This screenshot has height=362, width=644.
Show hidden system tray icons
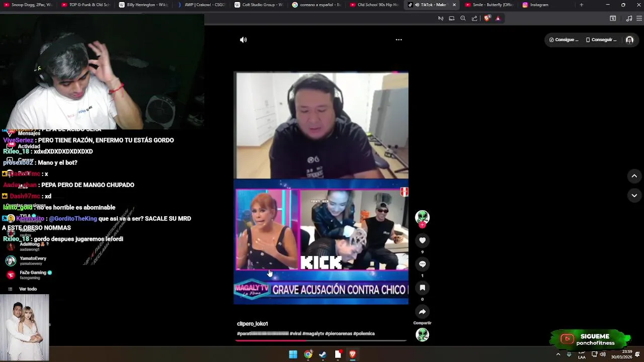(x=558, y=354)
